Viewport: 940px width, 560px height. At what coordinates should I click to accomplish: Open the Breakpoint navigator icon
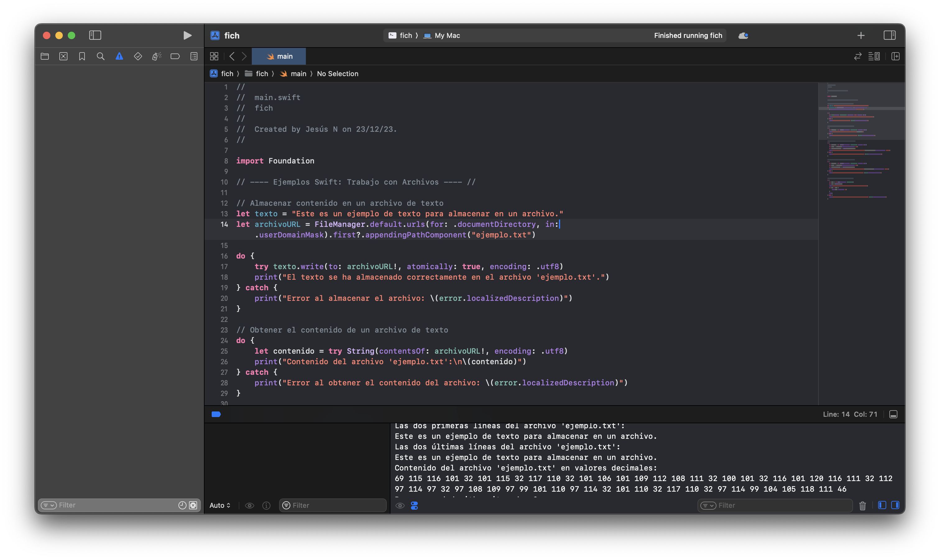[x=175, y=56]
